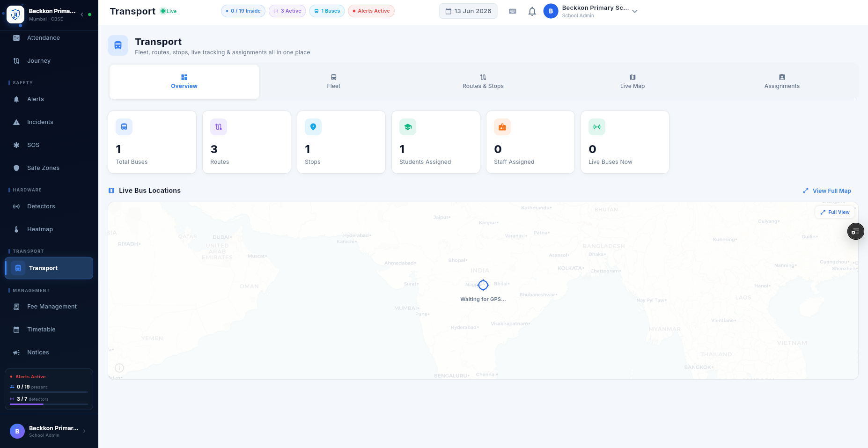868x448 pixels.
Task: Click the Incidents warning triangle icon
Action: (16, 122)
